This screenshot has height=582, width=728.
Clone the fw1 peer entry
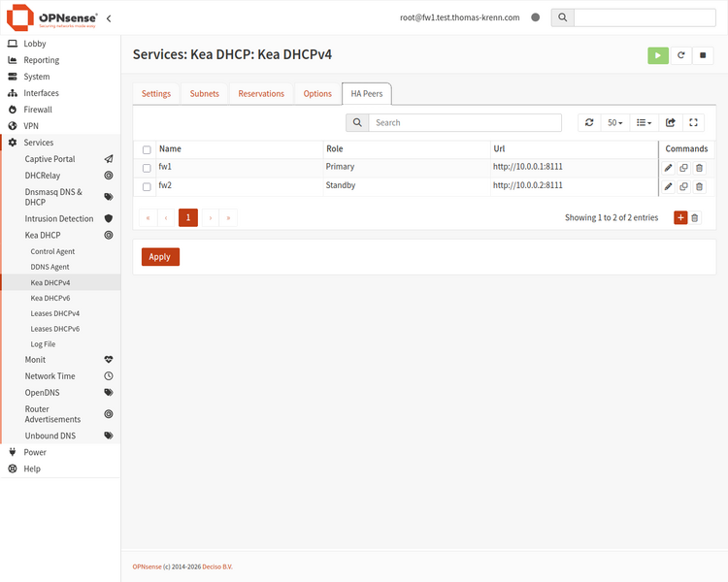683,168
